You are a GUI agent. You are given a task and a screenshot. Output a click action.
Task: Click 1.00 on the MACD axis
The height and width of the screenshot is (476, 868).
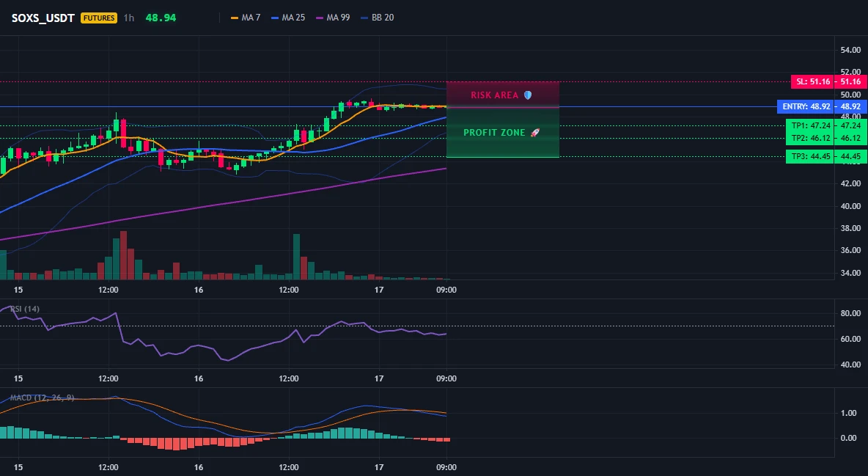tap(849, 413)
